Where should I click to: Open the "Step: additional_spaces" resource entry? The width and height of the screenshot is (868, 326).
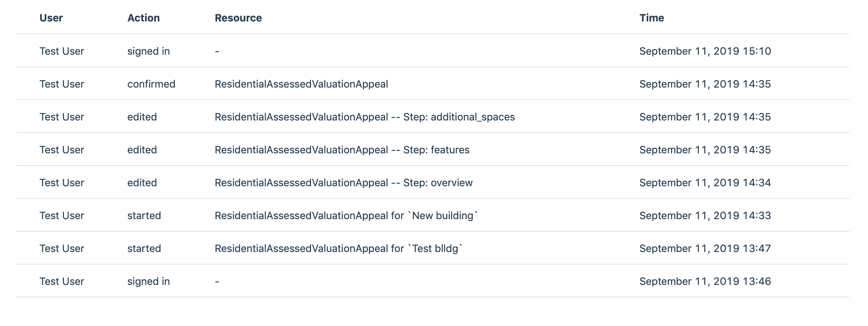(x=364, y=117)
